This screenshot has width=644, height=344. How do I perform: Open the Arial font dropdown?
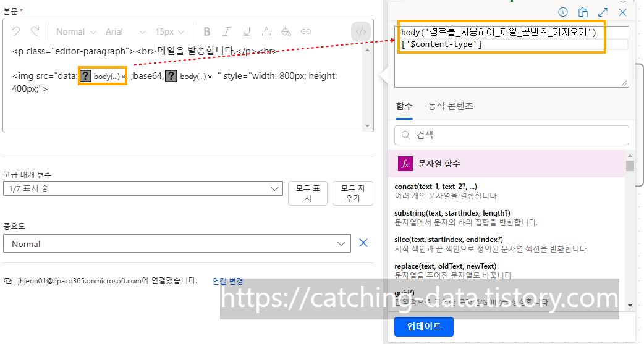pos(125,31)
